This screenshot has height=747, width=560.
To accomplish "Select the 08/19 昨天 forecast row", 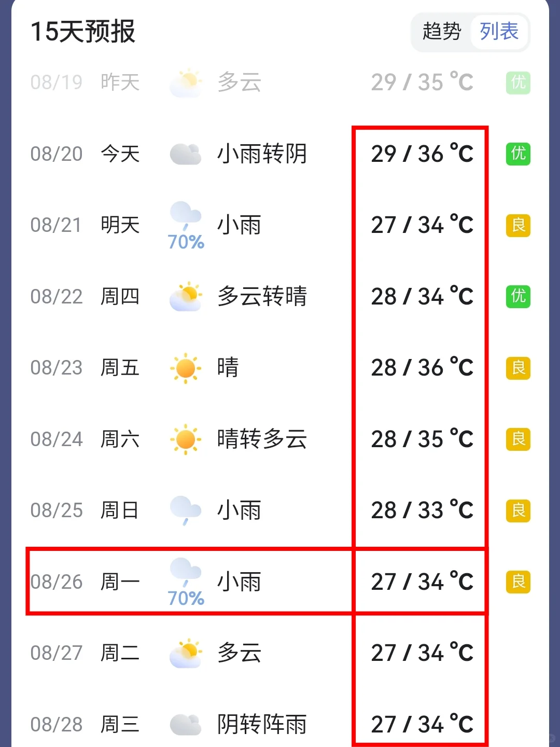I will point(280,82).
